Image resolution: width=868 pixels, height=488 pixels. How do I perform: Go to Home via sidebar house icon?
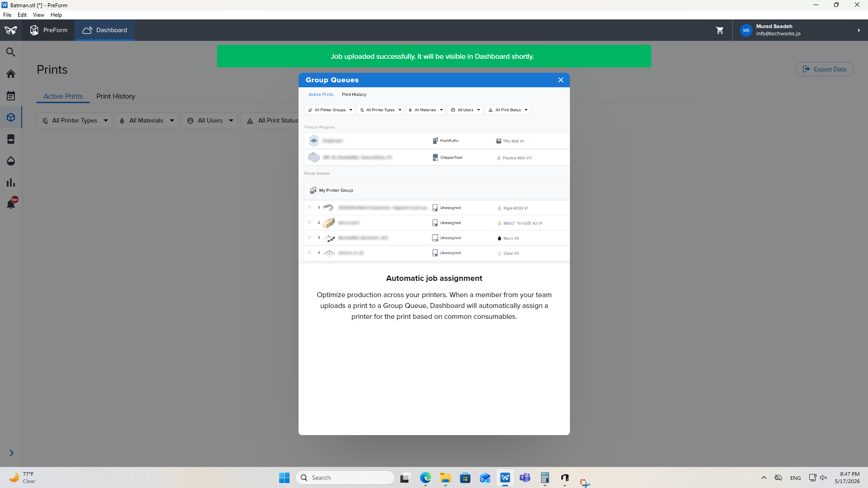(x=11, y=74)
